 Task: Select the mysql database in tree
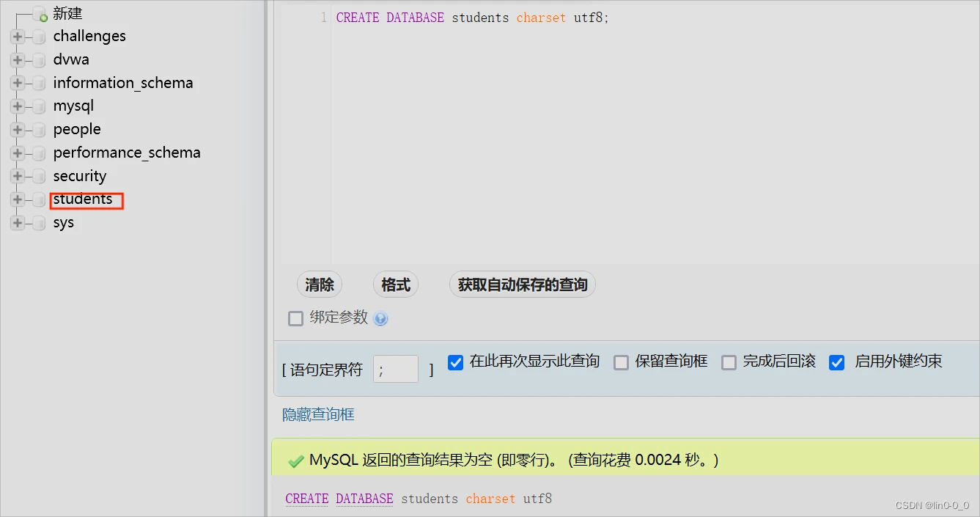73,106
